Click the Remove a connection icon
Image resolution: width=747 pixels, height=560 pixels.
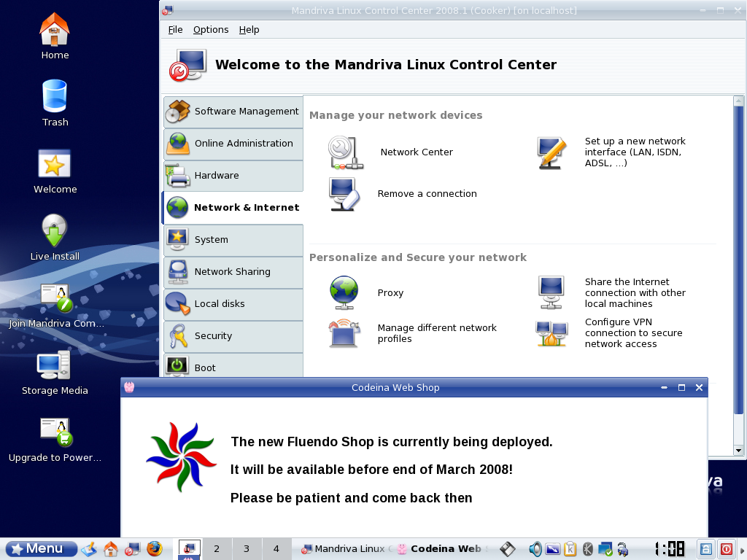pos(344,194)
